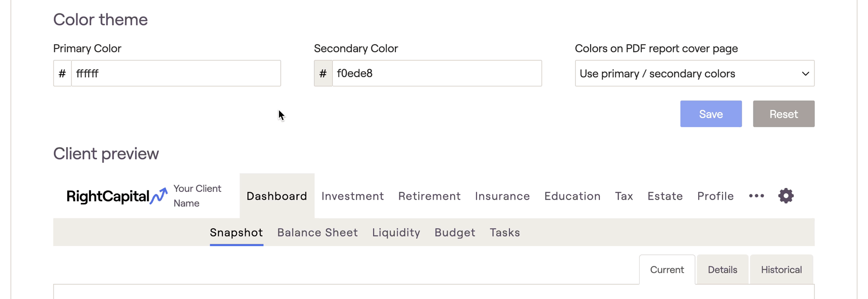Open the Estate tab
The height and width of the screenshot is (299, 868).
665,196
